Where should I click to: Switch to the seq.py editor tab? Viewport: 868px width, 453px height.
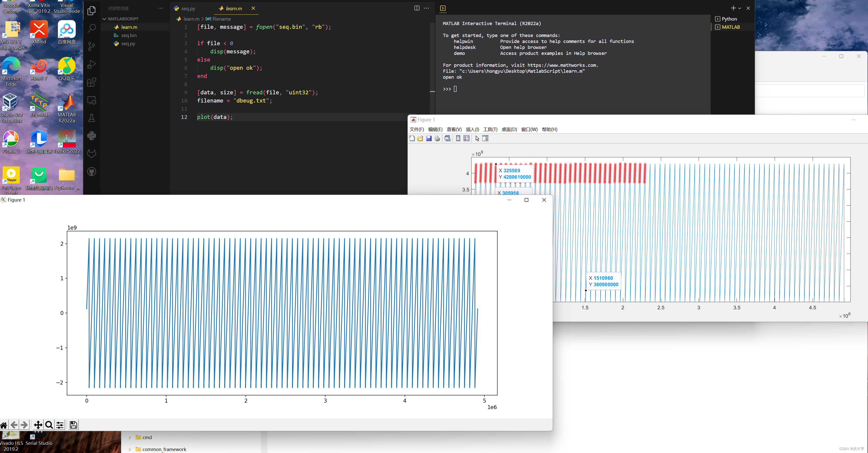coord(188,8)
